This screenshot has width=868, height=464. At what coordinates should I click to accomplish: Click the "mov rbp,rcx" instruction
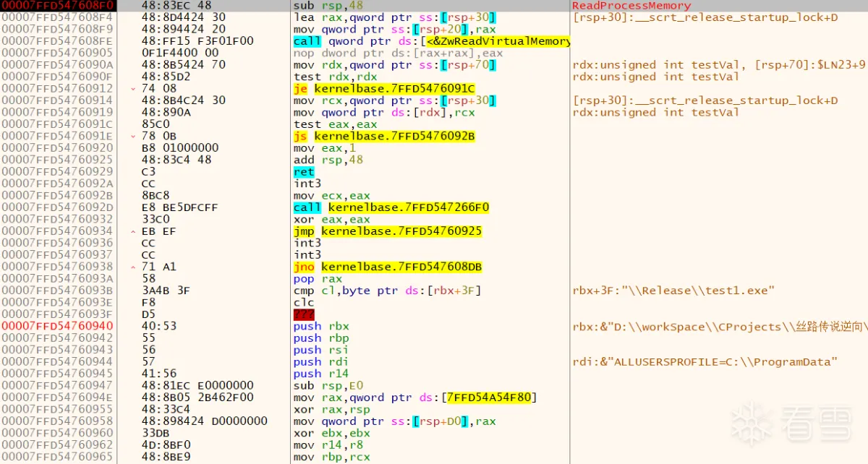click(x=332, y=457)
